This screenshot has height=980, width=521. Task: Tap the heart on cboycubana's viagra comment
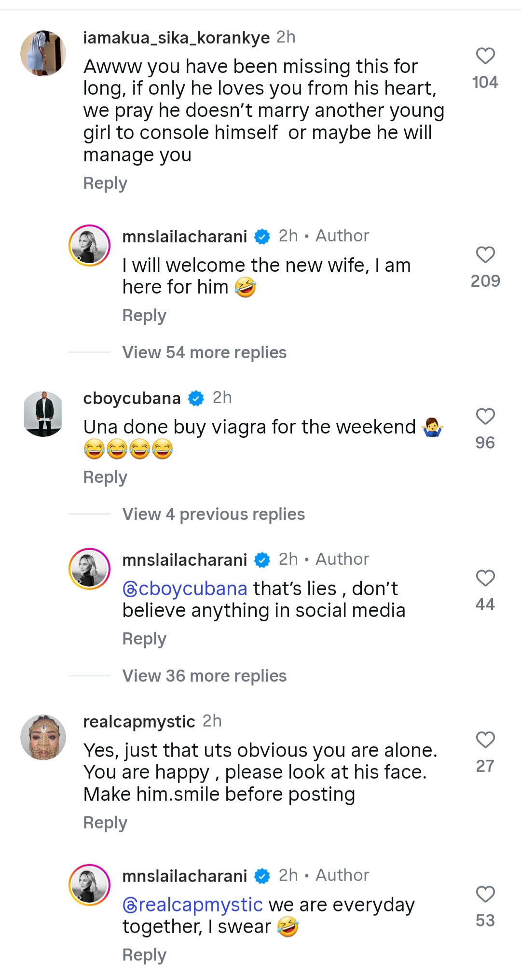[485, 416]
